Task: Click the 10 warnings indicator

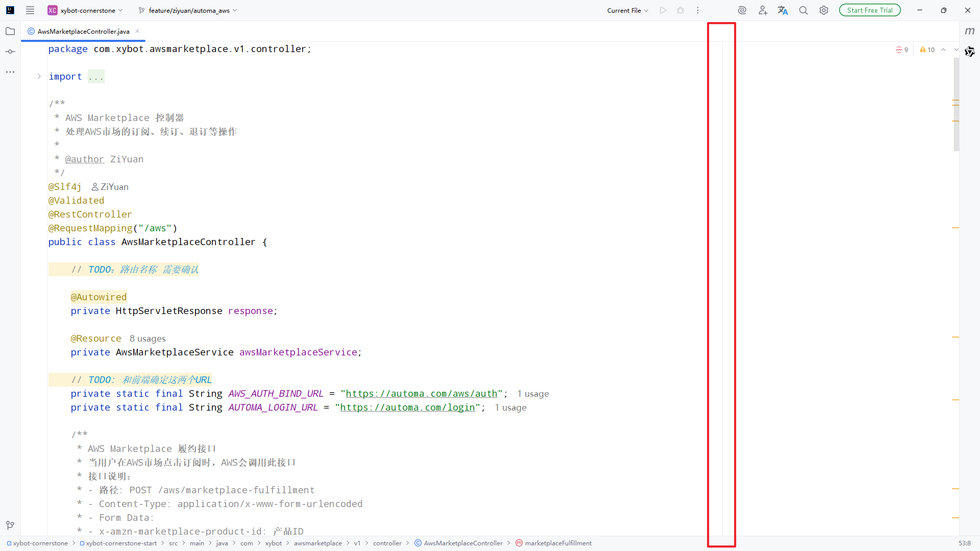Action: click(927, 50)
